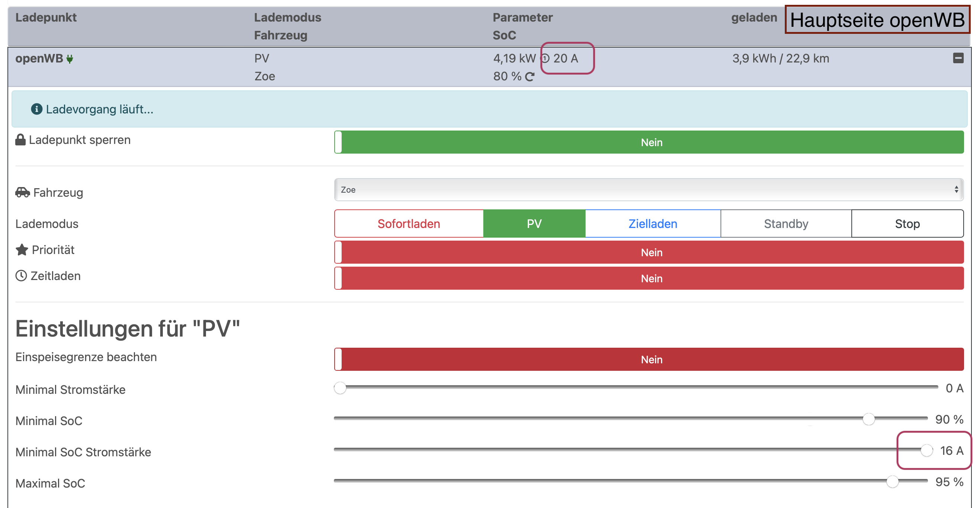Click the phase count icon before 20 A

coord(545,58)
